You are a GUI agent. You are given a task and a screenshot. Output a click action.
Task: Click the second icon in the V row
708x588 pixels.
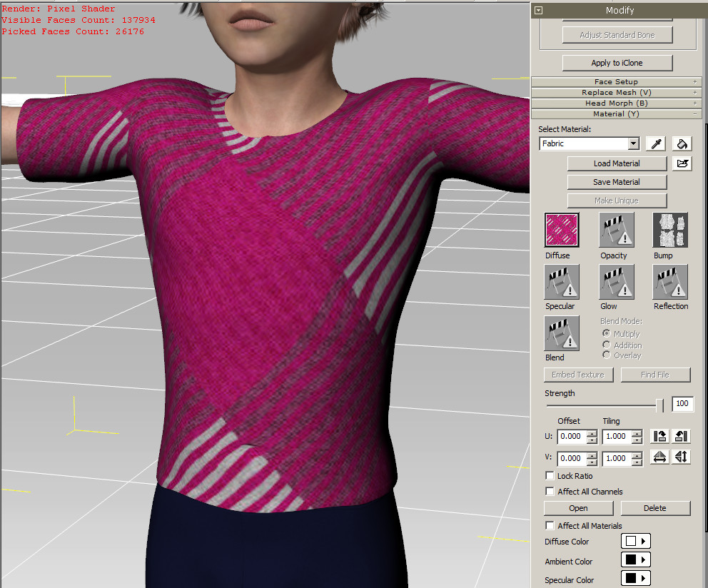coord(681,457)
